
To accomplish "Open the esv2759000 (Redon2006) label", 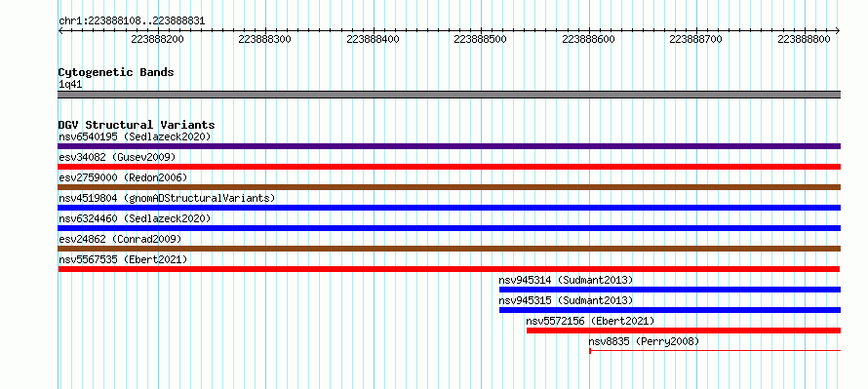I will (123, 177).
